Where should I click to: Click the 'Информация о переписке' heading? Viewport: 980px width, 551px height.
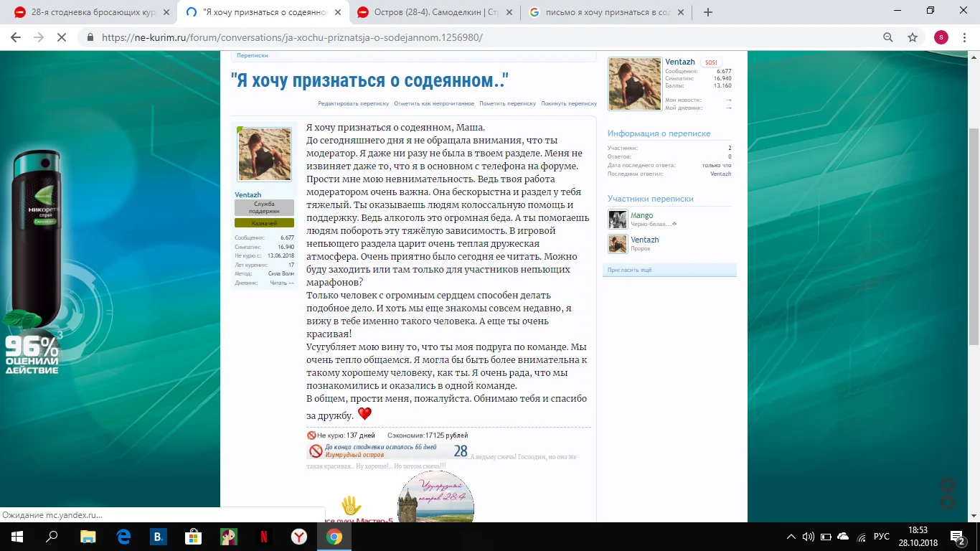659,133
